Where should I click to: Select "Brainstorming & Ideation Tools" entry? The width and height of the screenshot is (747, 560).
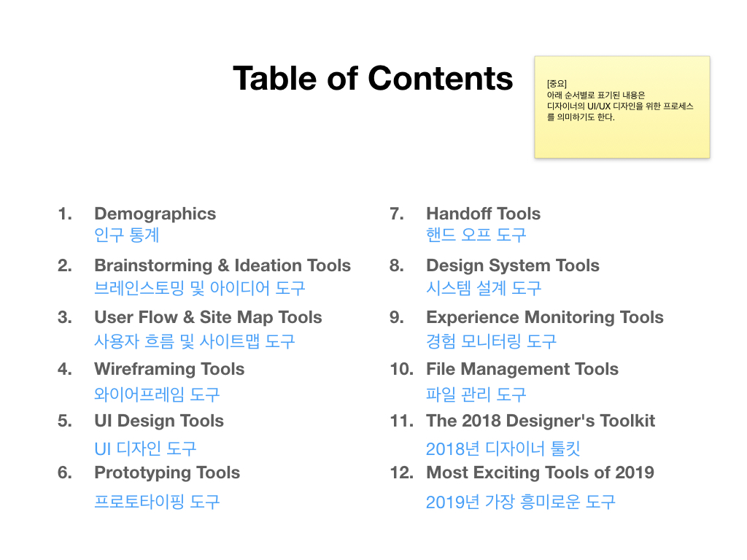click(x=222, y=265)
